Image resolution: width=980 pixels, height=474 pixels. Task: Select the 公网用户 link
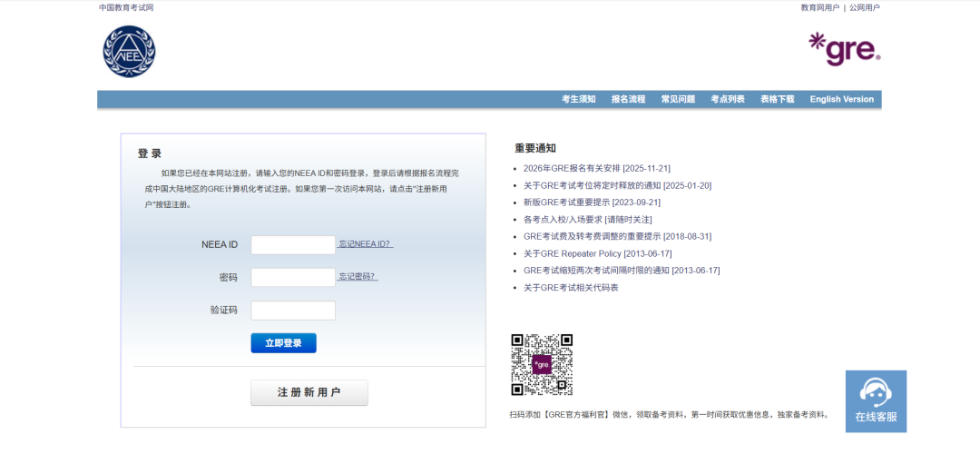coord(865,7)
